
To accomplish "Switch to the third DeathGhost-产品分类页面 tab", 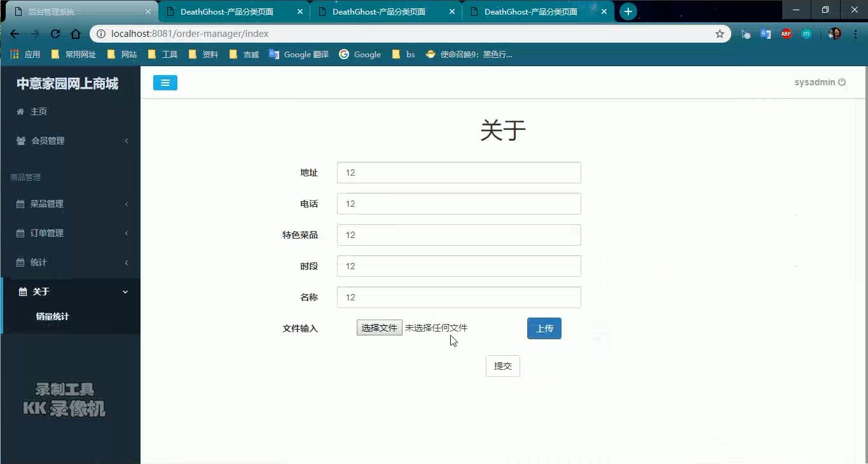I will point(537,11).
